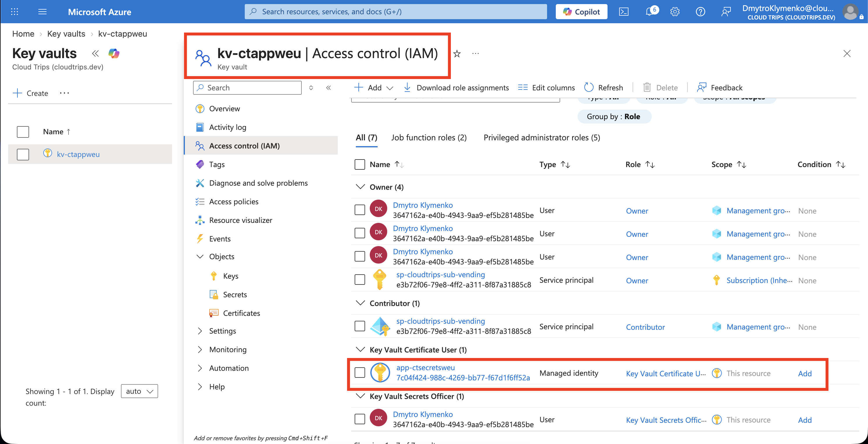The width and height of the screenshot is (868, 444).
Task: Open Edit columns
Action: [546, 87]
